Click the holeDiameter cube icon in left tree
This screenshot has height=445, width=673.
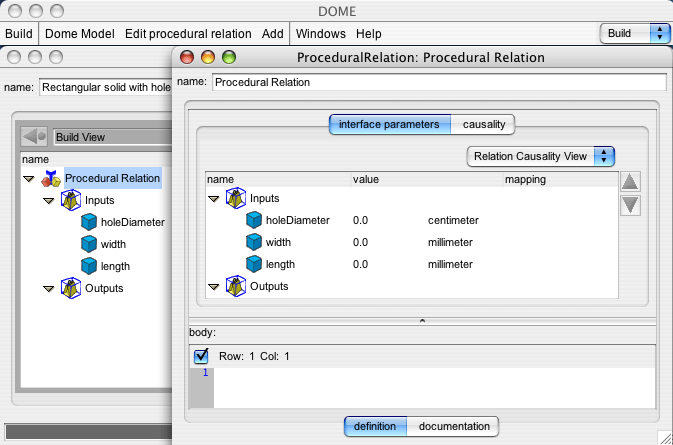pyautogui.click(x=89, y=222)
